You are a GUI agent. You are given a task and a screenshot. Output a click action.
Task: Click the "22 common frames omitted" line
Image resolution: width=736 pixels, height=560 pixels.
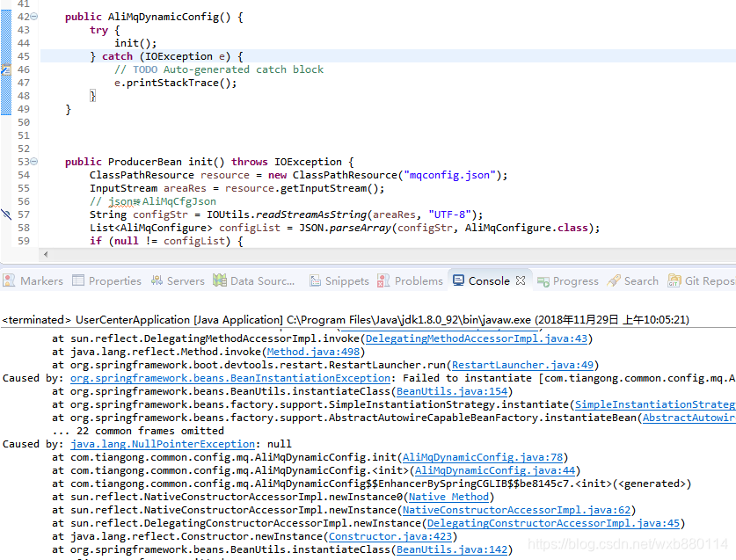tap(138, 431)
